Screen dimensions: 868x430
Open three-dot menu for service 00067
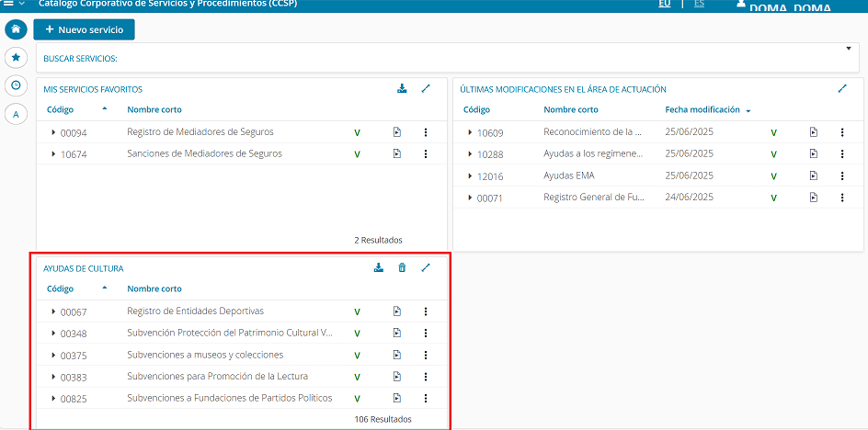coord(425,311)
